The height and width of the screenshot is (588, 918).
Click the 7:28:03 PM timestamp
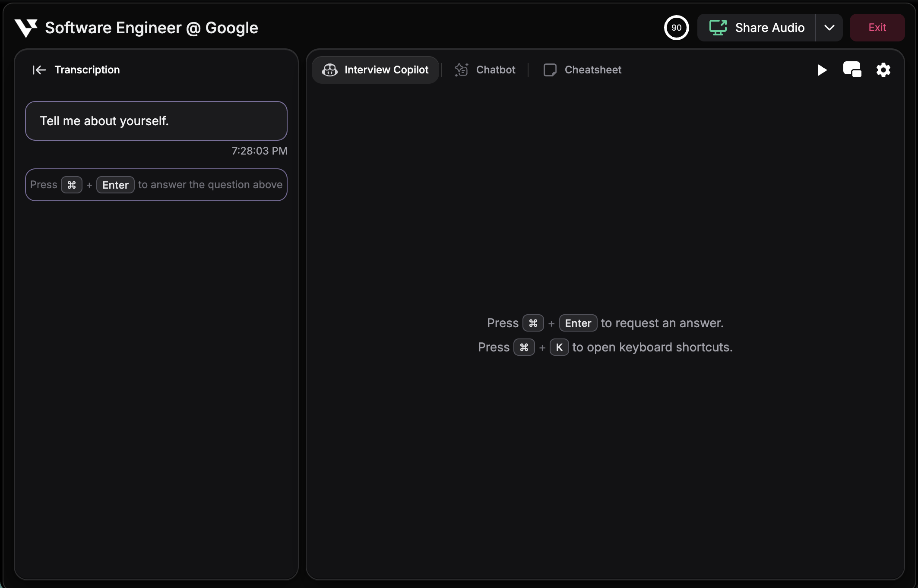[260, 151]
